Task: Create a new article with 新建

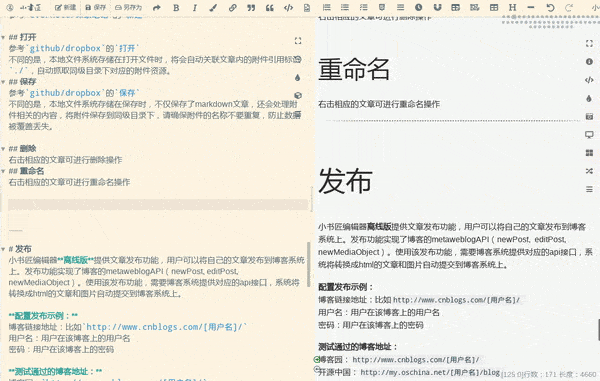Action: pyautogui.click(x=65, y=7)
